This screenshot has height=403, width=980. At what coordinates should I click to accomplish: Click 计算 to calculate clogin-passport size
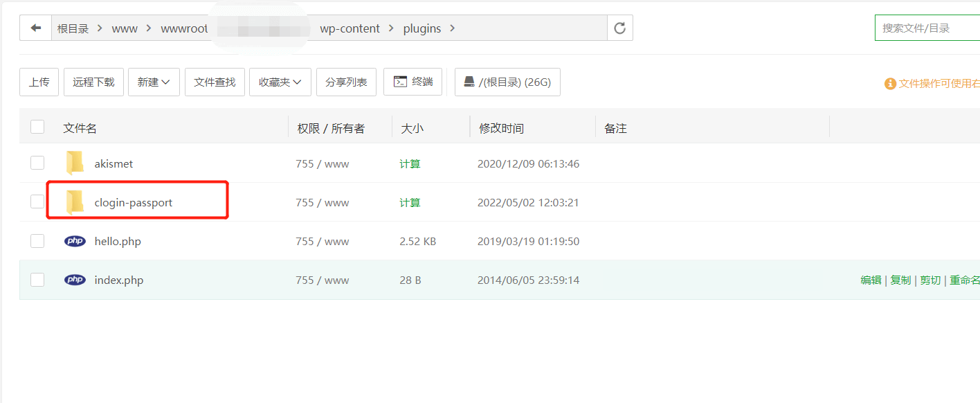[410, 202]
